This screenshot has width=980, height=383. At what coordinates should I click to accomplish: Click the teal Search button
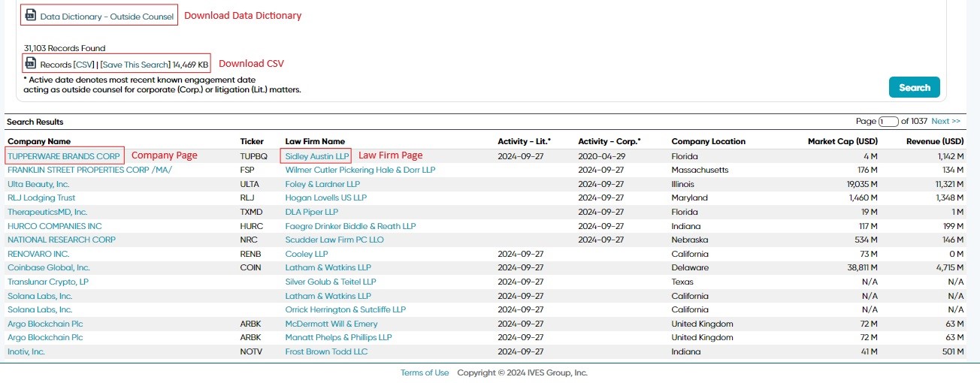[915, 87]
